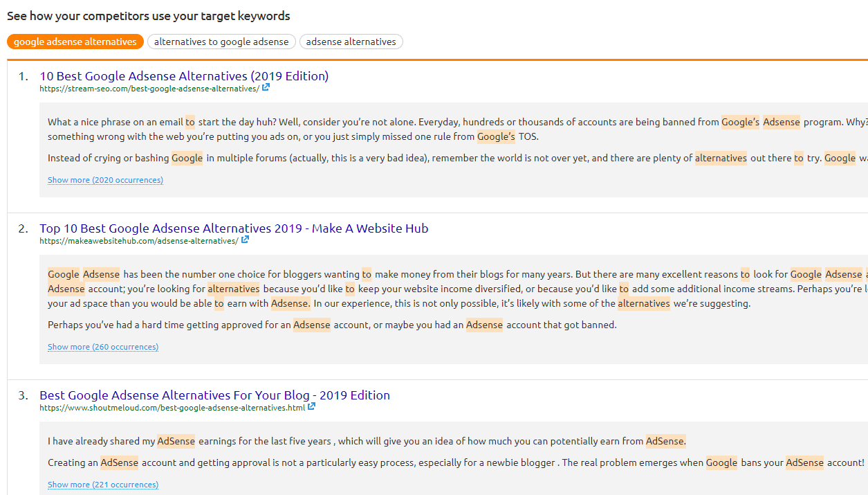Click highlighted 'Adsense' before 'account that got banned'
The image size is (868, 495).
pyautogui.click(x=484, y=325)
